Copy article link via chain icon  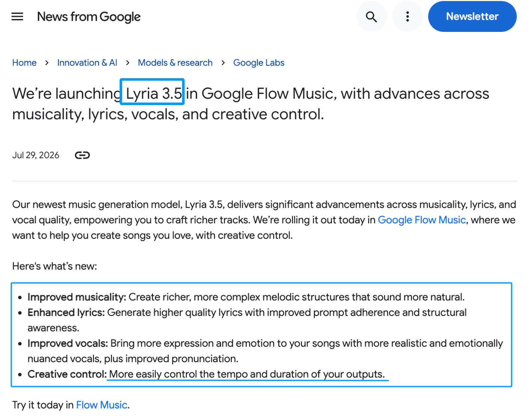pyautogui.click(x=82, y=155)
